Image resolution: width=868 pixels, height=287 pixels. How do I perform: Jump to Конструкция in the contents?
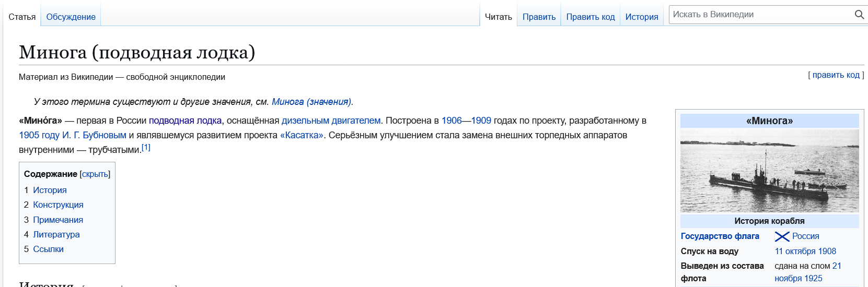point(58,205)
